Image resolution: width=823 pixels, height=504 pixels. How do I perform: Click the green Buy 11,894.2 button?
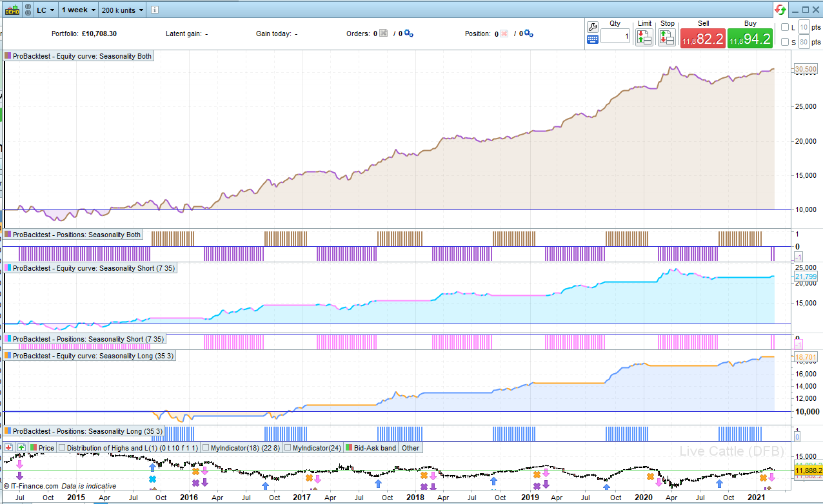[750, 38]
